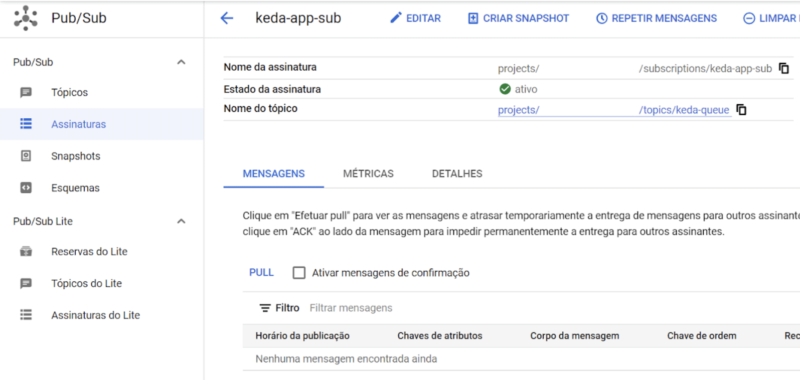This screenshot has height=380, width=800.
Task: Click the filter icon next to Filtro
Action: [x=265, y=308]
